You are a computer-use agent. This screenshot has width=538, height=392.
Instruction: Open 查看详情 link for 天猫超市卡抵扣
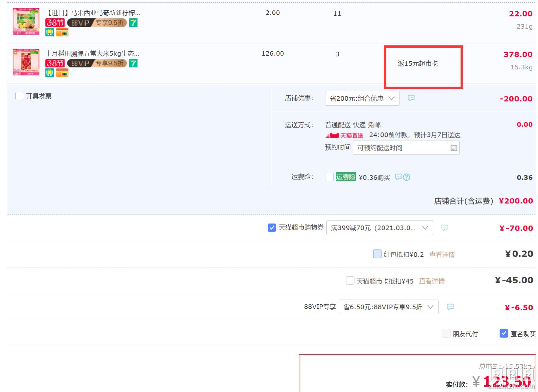click(x=432, y=281)
